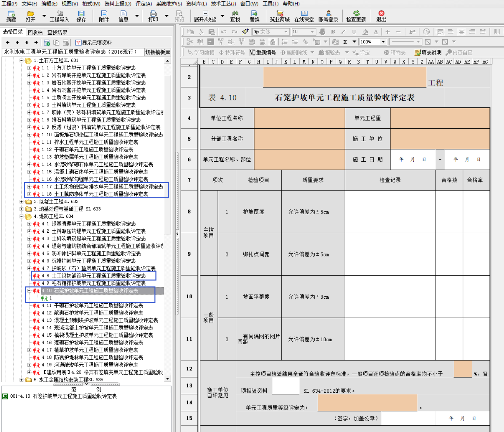The image size is (504, 432).
Task: Open the dropdown arrow next to 打开
Action: tap(44, 16)
